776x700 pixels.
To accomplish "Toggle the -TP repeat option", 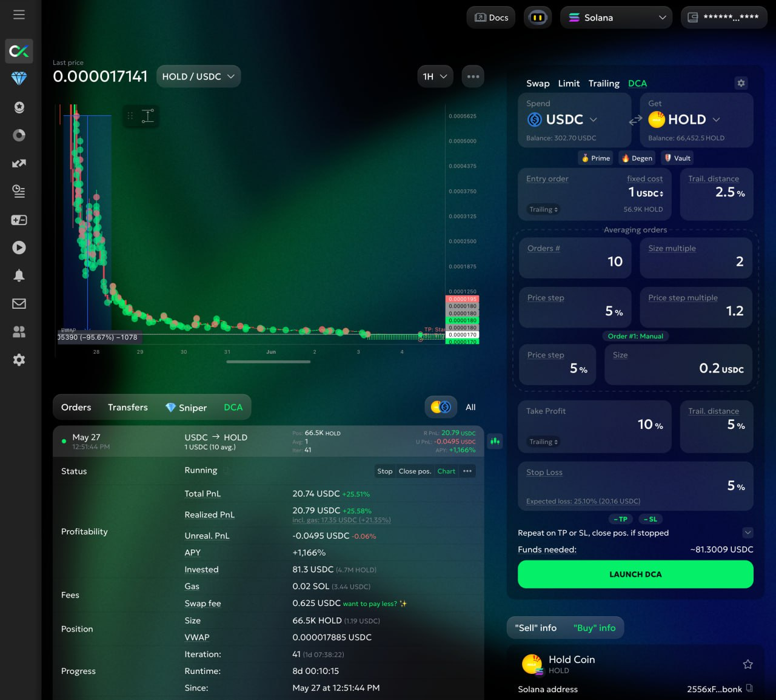I will 620,519.
